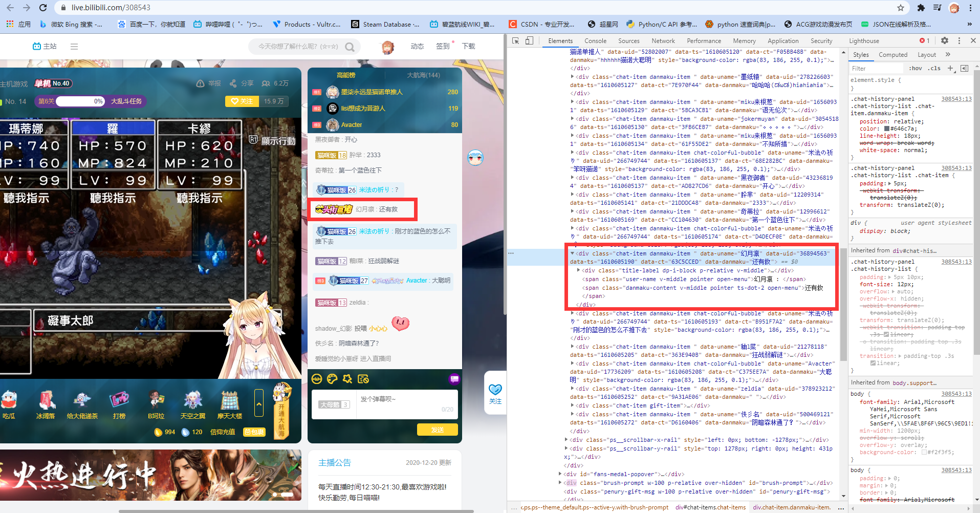Click the 下载 download link
The height and width of the screenshot is (513, 980).
coord(469,46)
